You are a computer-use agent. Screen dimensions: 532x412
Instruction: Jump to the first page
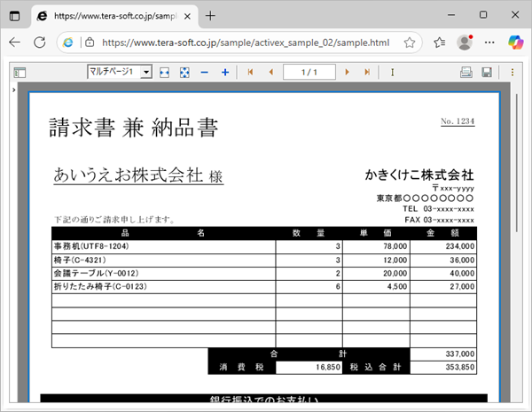pos(250,72)
